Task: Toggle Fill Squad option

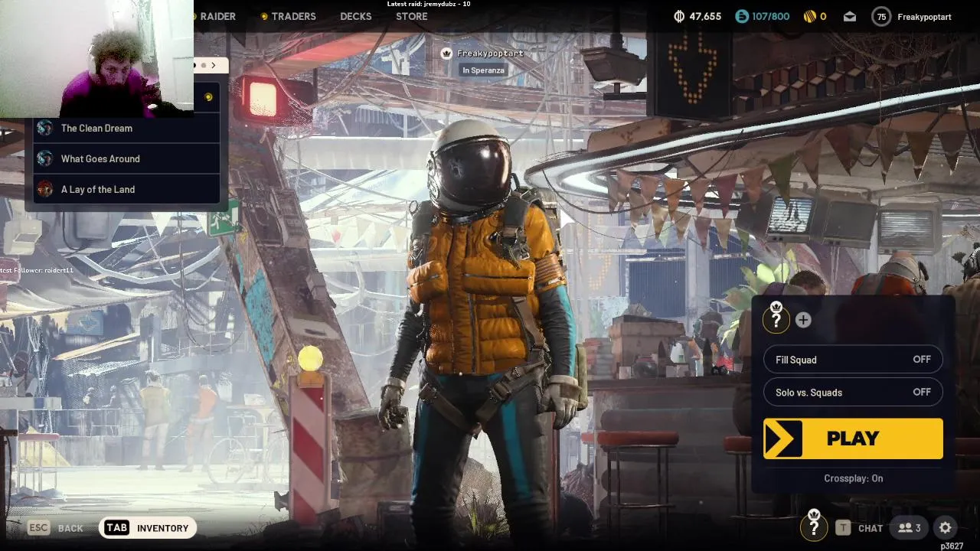Action: point(853,360)
